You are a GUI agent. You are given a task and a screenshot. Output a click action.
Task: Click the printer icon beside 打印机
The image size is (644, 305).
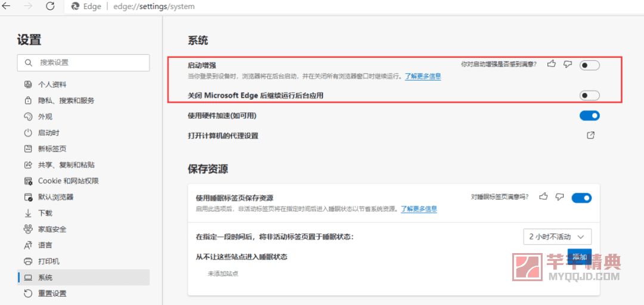click(29, 261)
